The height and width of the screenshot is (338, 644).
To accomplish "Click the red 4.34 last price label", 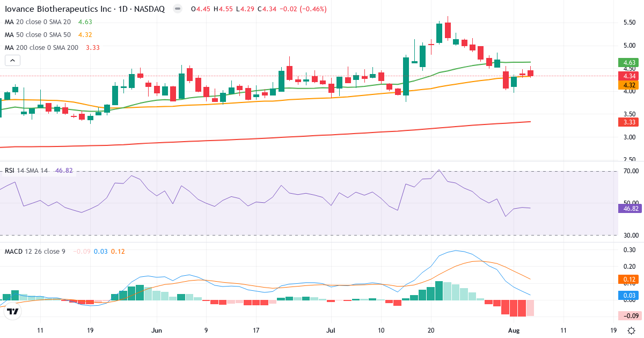I will click(628, 76).
